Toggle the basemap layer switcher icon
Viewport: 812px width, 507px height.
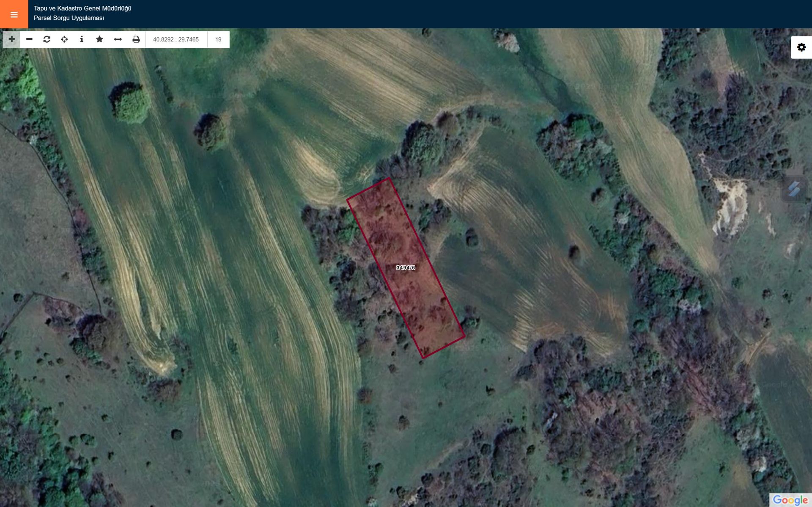793,189
